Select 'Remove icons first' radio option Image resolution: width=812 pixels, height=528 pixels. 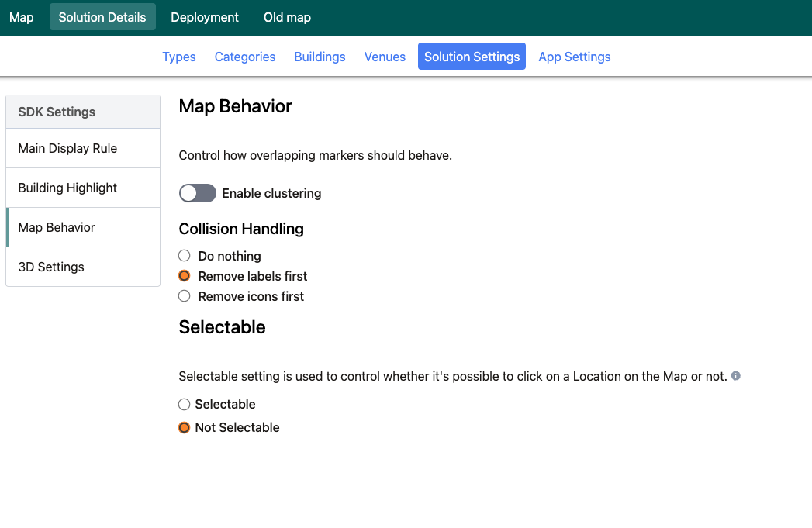185,296
